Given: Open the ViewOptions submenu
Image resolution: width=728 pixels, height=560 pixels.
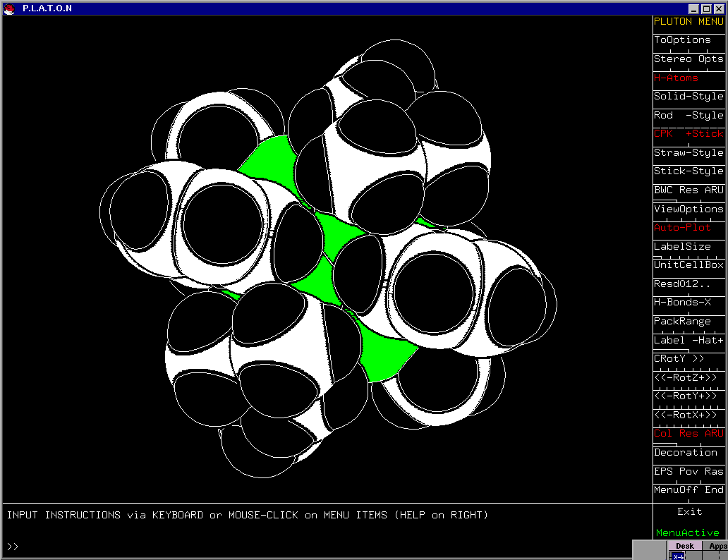Looking at the screenshot, I should point(688,209).
